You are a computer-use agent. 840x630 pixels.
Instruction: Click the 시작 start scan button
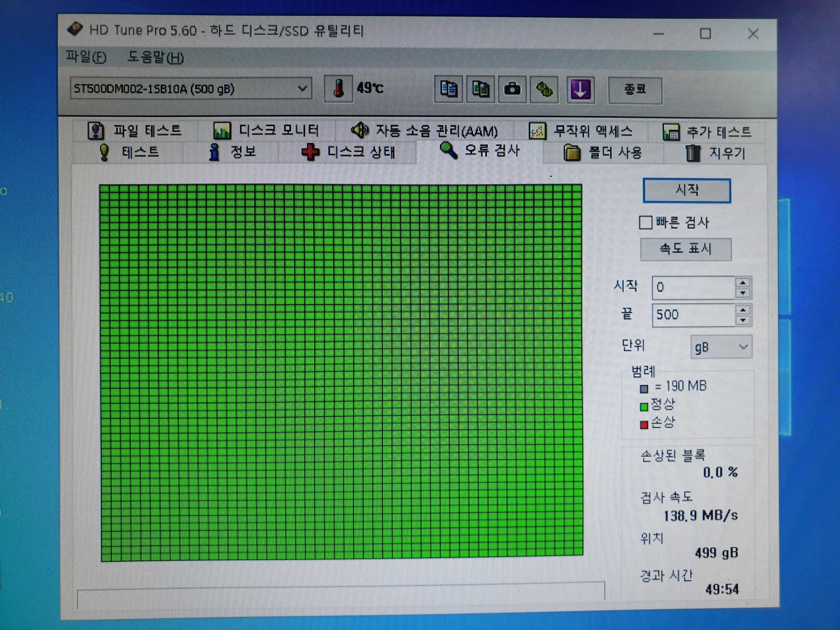point(687,190)
